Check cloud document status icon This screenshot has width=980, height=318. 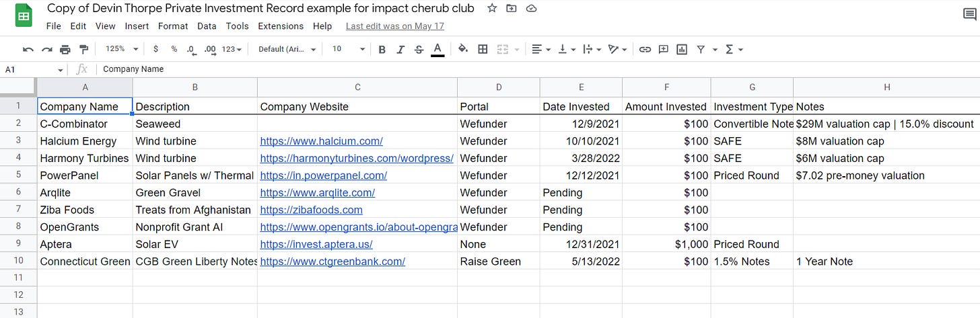click(x=531, y=8)
